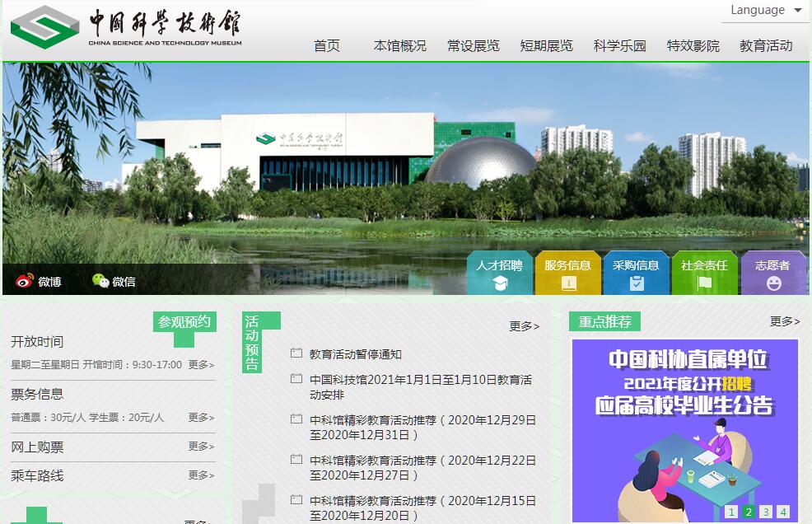The height and width of the screenshot is (524, 812).
Task: Open the 采购信息 clipboard tile
Action: 636,274
